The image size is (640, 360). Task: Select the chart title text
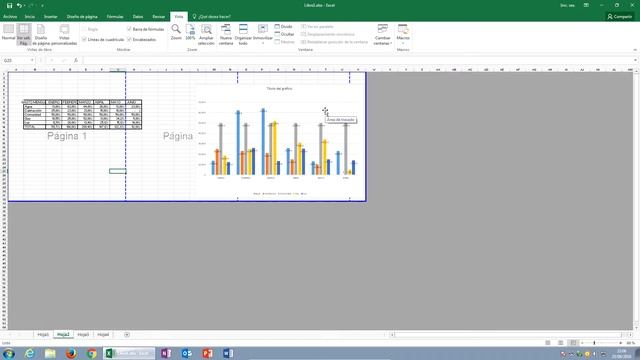(280, 89)
